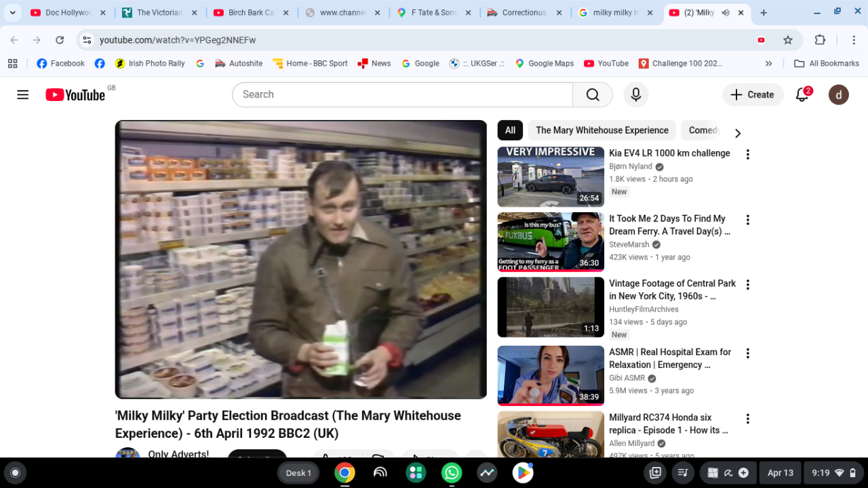The width and height of the screenshot is (868, 488).
Task: Open a new tab with the plus button
Action: 764,13
